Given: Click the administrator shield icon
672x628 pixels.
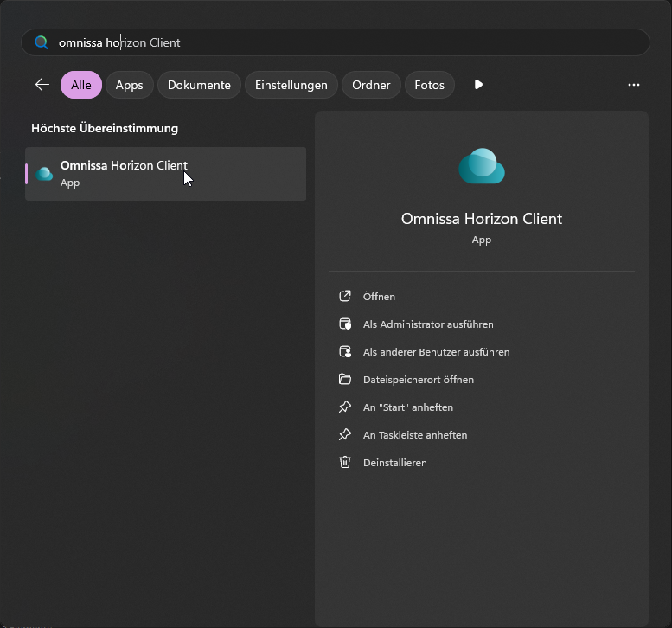Looking at the screenshot, I should 345,324.
